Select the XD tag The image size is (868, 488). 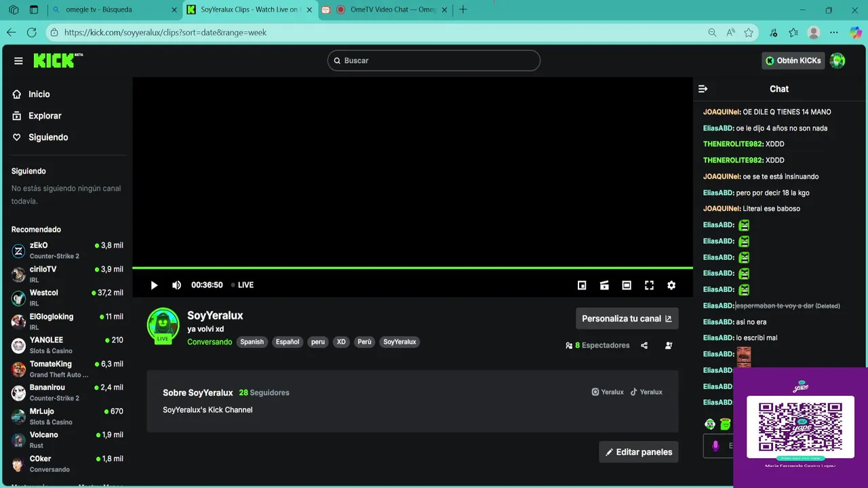(x=341, y=342)
